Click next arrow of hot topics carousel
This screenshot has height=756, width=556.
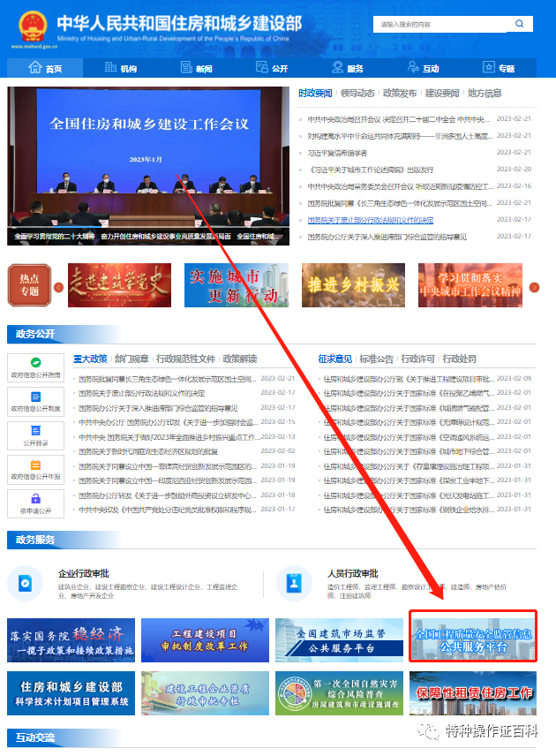534,287
